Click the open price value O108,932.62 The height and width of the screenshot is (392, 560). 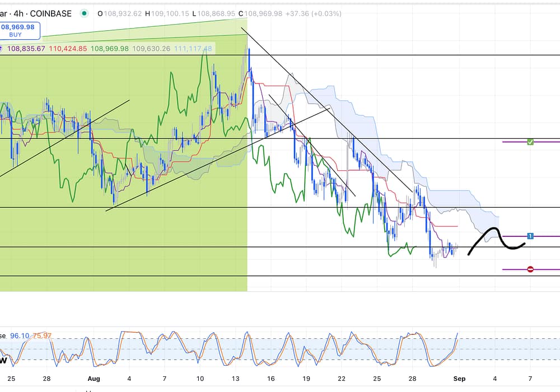tap(119, 13)
